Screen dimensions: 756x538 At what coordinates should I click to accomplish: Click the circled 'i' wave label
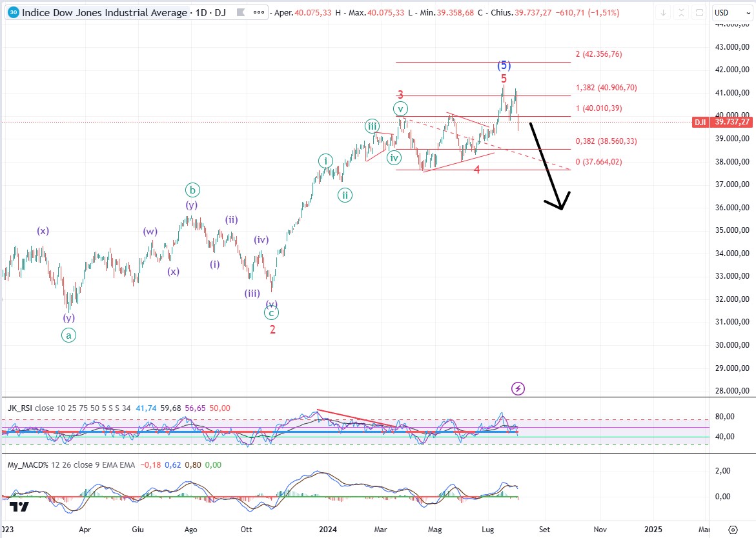pyautogui.click(x=325, y=161)
